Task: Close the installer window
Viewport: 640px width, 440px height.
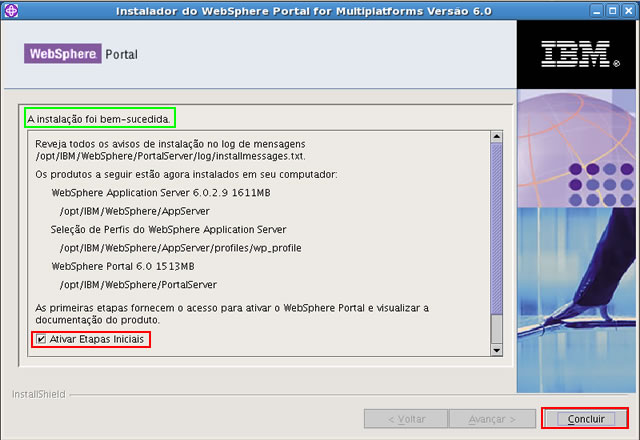Action: (629, 11)
